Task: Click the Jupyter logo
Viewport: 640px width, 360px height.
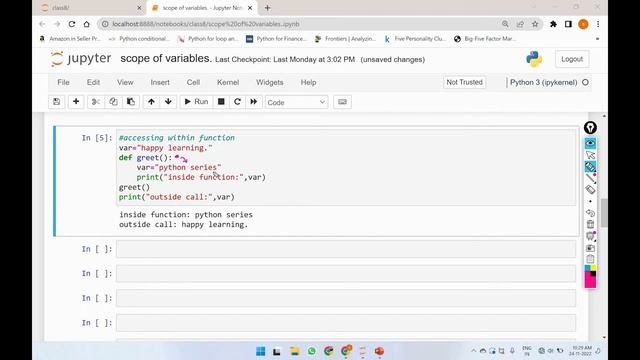Action: pyautogui.click(x=81, y=59)
